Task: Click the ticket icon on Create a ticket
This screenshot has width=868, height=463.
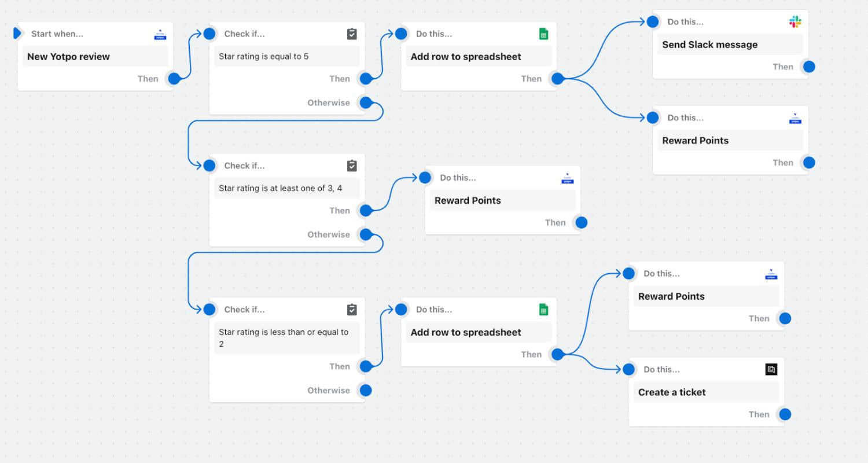Action: pos(771,369)
